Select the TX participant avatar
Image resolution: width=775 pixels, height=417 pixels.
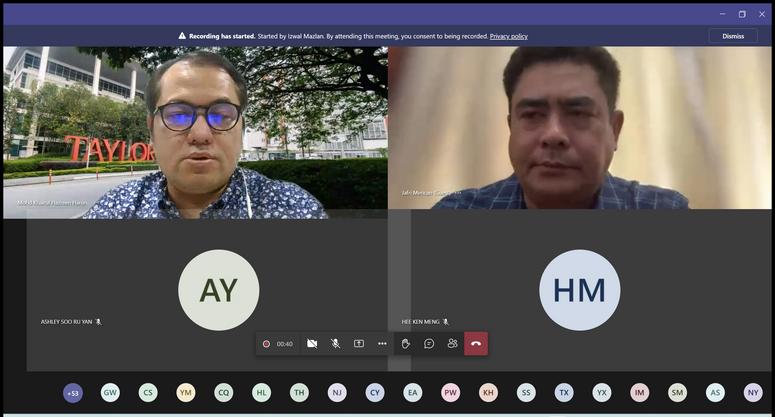(x=564, y=393)
